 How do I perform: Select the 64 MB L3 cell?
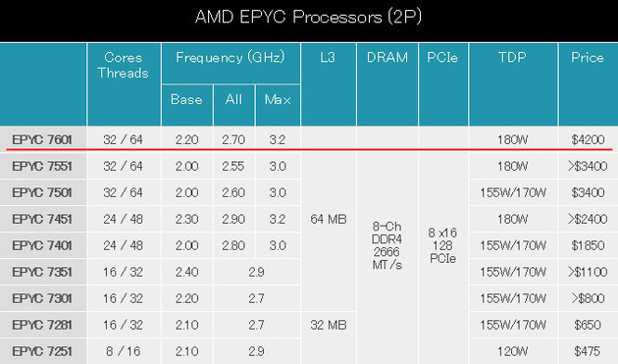click(x=329, y=219)
